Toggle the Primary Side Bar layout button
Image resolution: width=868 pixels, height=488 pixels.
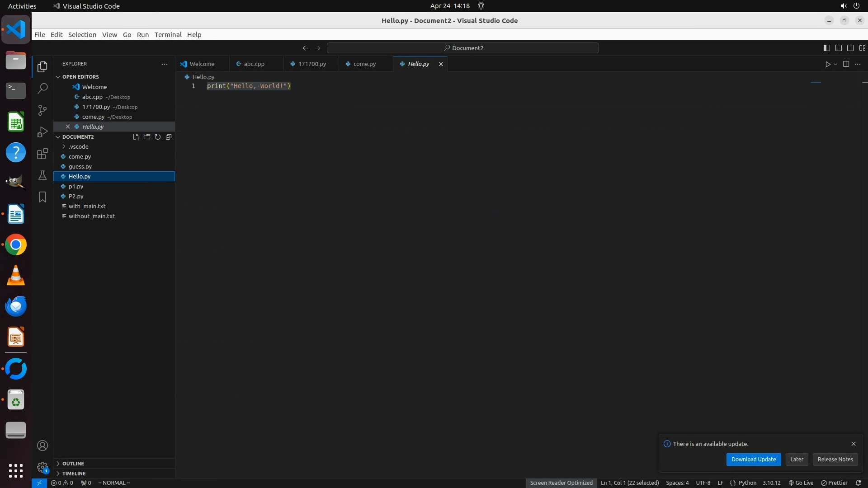click(x=826, y=48)
